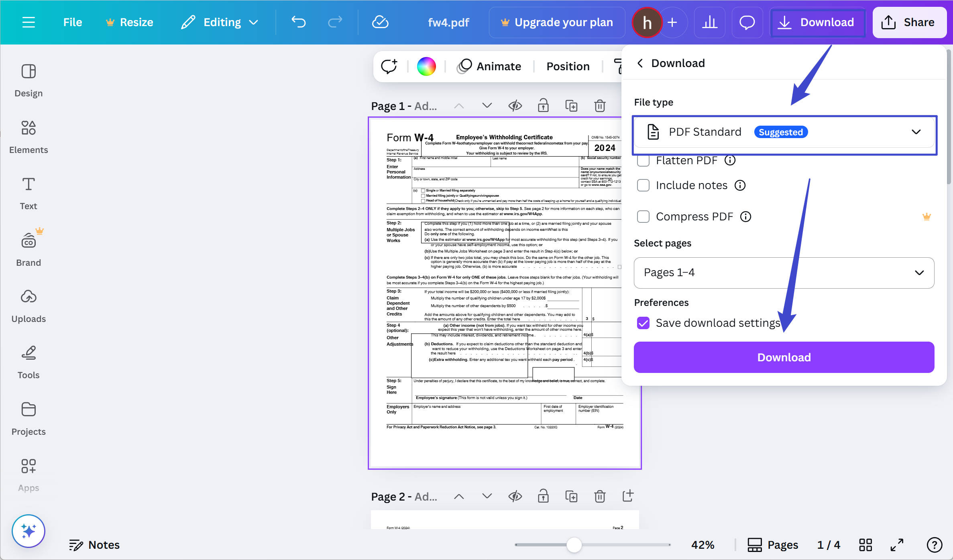Screen dimensions: 953x560
Task: Show info about Include notes
Action: (740, 185)
